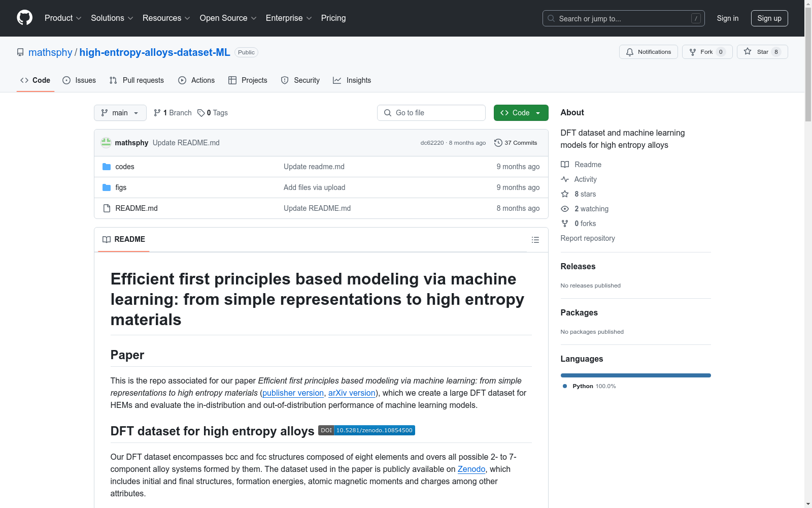Open the Projects tab
The height and width of the screenshot is (508, 812).
248,80
